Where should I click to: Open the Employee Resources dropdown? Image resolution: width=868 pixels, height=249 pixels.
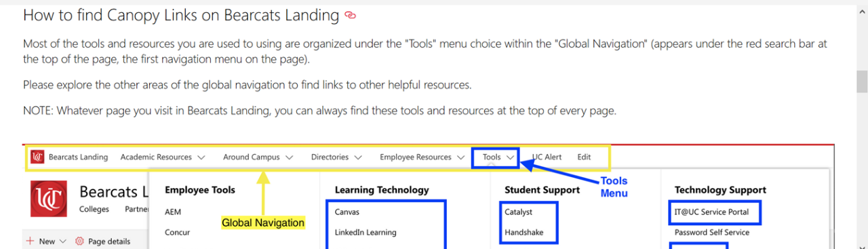pyautogui.click(x=422, y=157)
